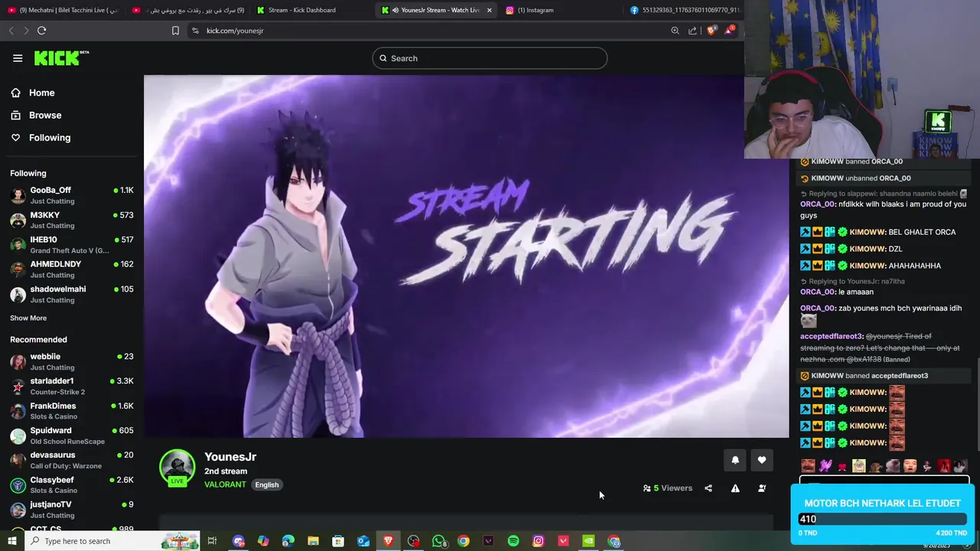Screen dimensions: 980x551
Task: Click the English language tag
Action: pos(266,484)
